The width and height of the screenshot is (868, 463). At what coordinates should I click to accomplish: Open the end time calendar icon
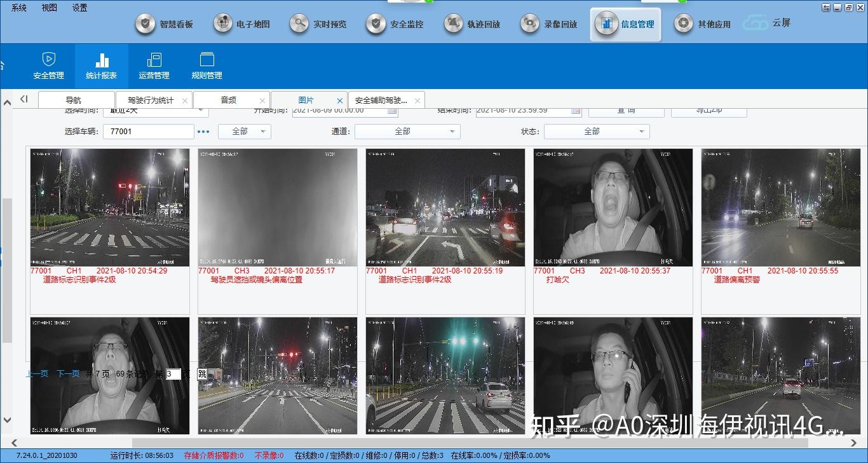click(x=576, y=110)
